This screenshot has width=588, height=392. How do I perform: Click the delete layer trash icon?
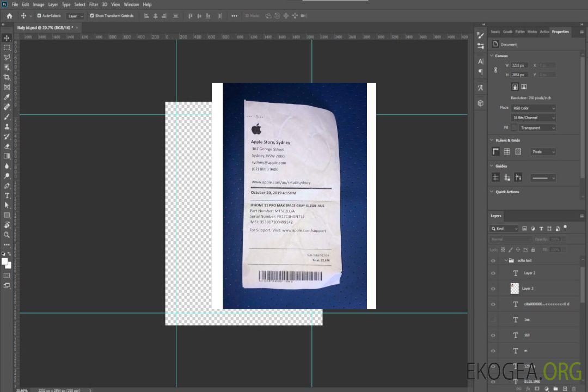click(x=574, y=389)
